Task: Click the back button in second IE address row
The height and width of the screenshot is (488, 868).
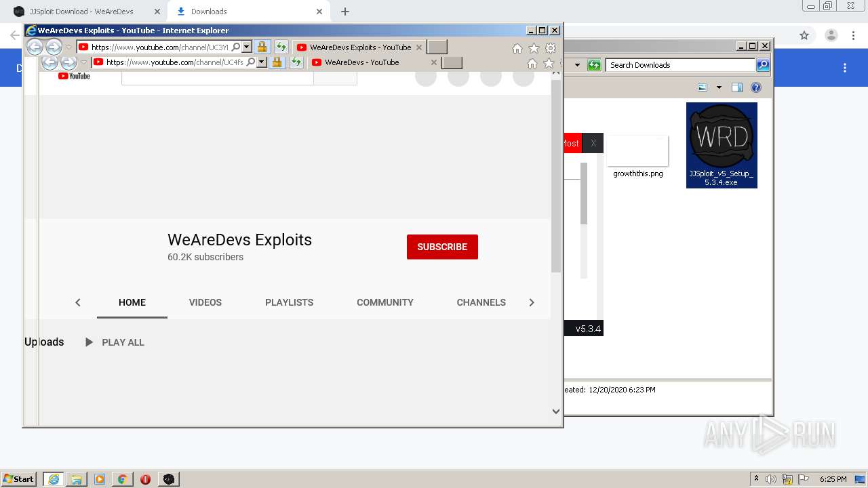Action: click(x=50, y=62)
